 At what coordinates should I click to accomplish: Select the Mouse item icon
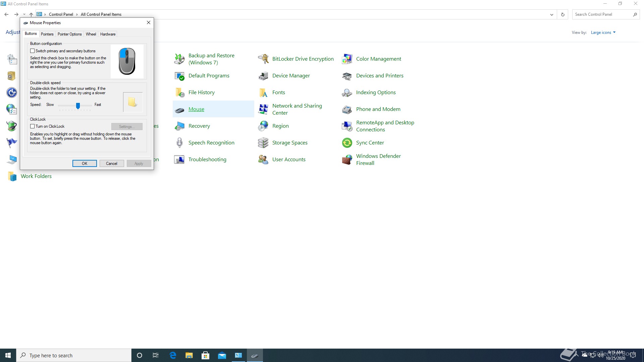tap(179, 110)
